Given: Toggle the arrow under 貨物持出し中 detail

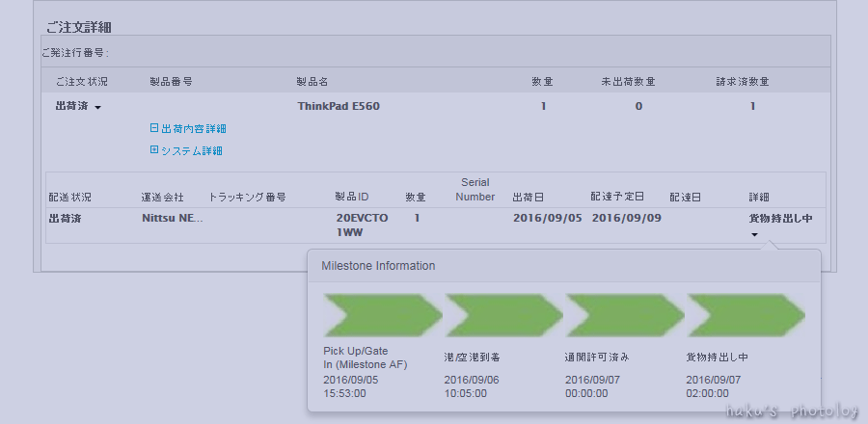Looking at the screenshot, I should [754, 234].
